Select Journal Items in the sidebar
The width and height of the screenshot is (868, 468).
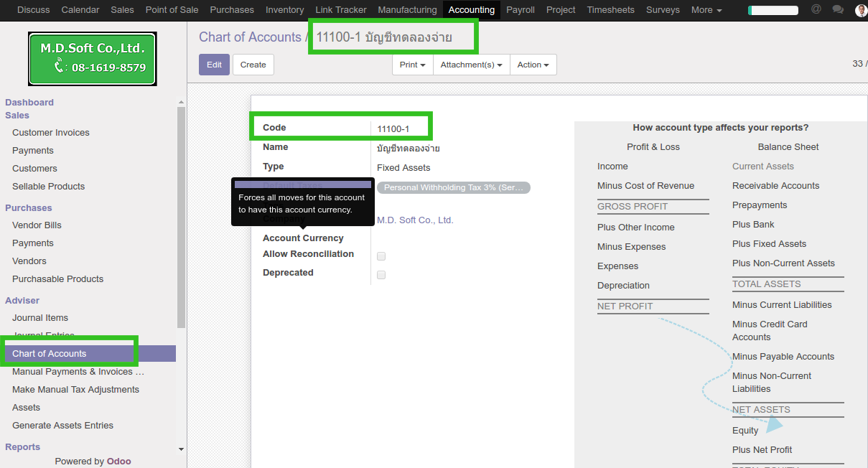tap(40, 318)
